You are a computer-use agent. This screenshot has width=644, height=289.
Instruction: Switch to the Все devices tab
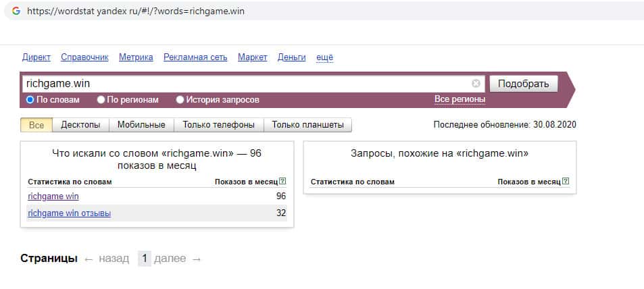pyautogui.click(x=36, y=125)
